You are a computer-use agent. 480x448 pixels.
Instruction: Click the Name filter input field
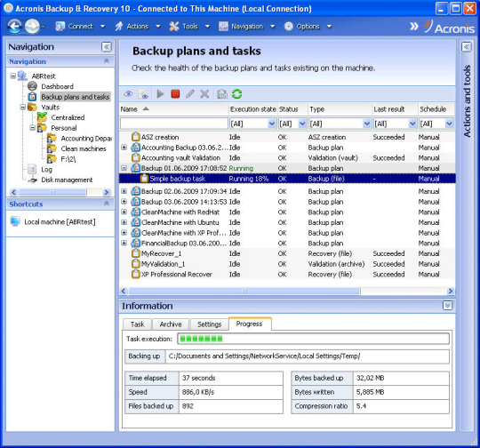pos(174,124)
